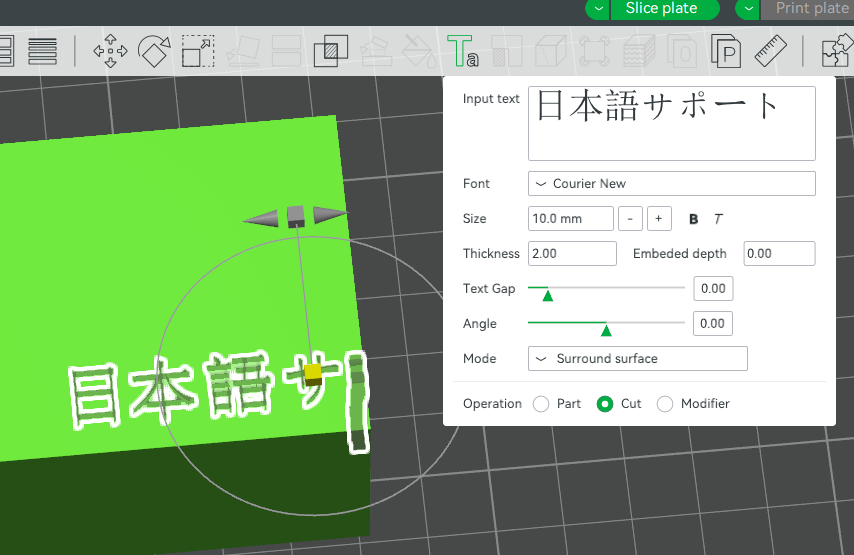Select the Move tool in the toolbar
The width and height of the screenshot is (854, 555).
coord(111,51)
